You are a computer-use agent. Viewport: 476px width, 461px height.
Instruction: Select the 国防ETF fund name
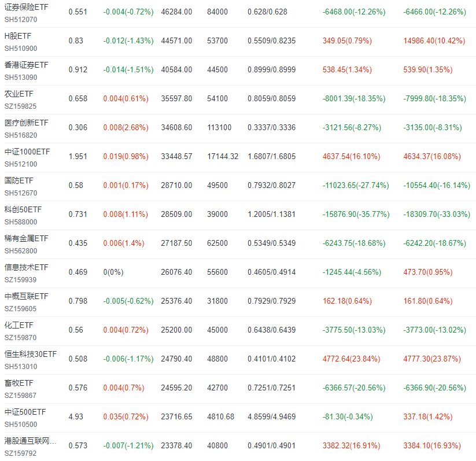point(19,180)
